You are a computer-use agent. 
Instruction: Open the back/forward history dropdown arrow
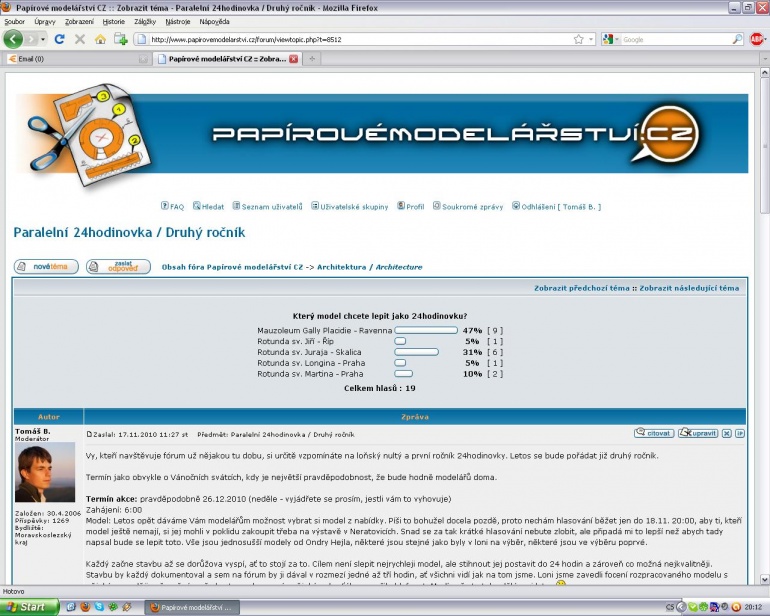click(43, 39)
